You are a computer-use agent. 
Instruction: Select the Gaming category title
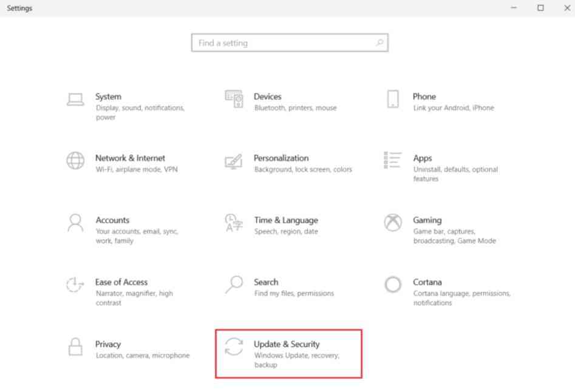point(427,220)
